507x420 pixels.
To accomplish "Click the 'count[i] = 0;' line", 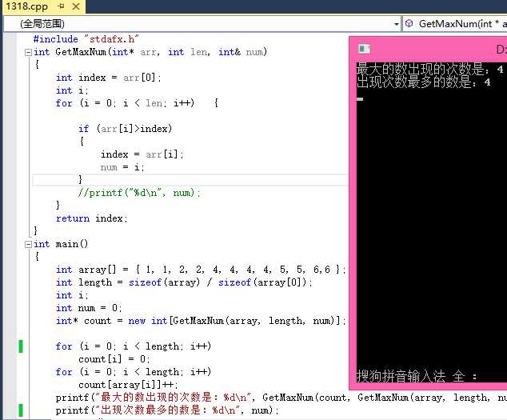I will pyautogui.click(x=114, y=359).
